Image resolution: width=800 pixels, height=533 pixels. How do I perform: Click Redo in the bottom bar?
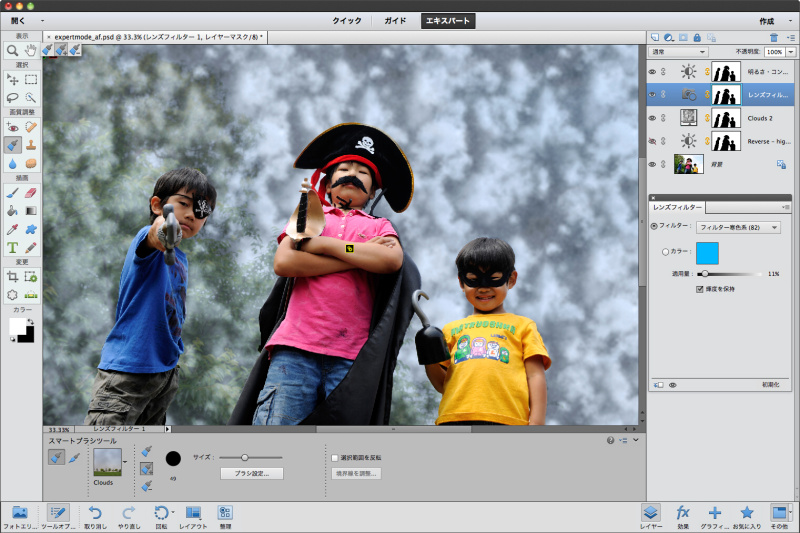click(129, 517)
